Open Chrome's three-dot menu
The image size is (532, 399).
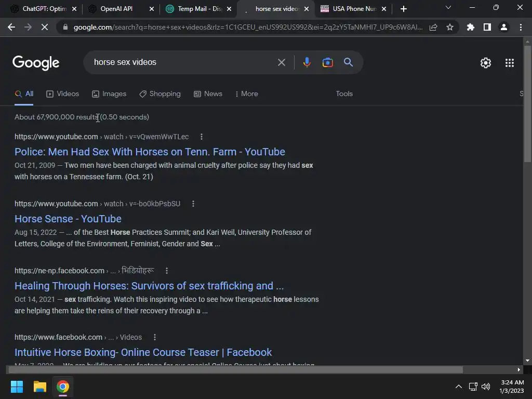pyautogui.click(x=521, y=27)
